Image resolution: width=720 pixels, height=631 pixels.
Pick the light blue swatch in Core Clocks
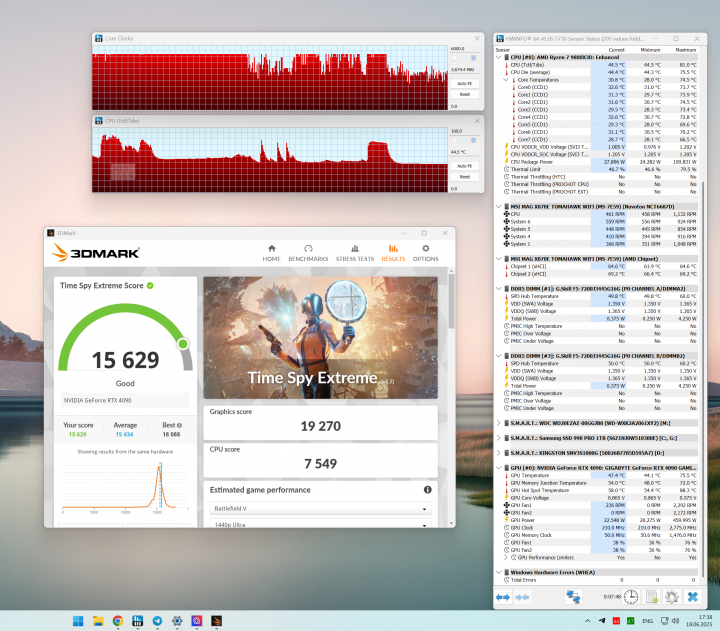pyautogui.click(x=464, y=58)
